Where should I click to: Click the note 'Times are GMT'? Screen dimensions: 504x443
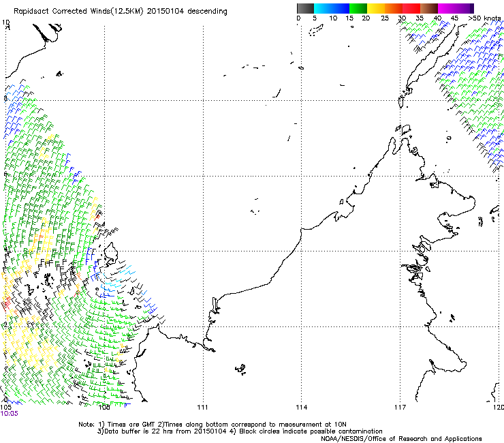coord(131,425)
